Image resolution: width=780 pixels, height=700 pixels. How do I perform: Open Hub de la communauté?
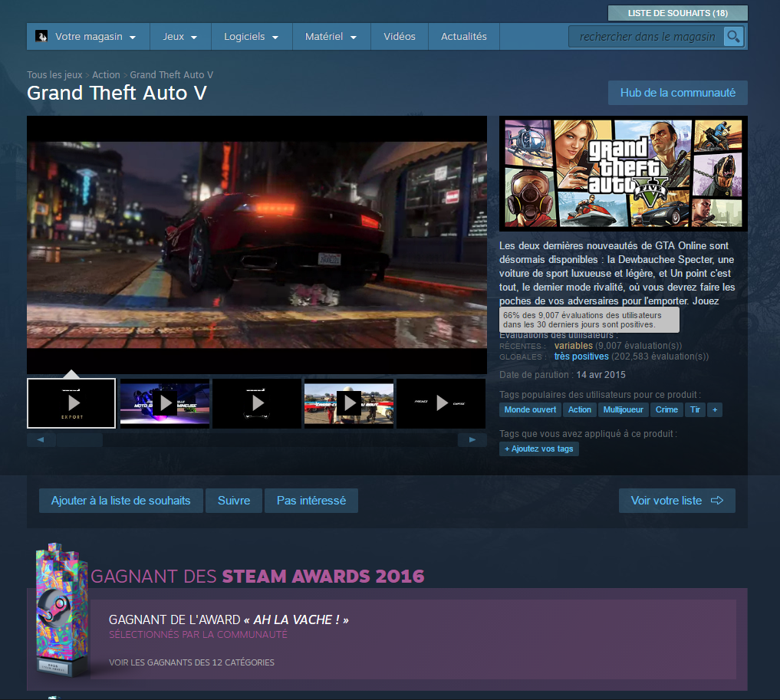pyautogui.click(x=677, y=93)
